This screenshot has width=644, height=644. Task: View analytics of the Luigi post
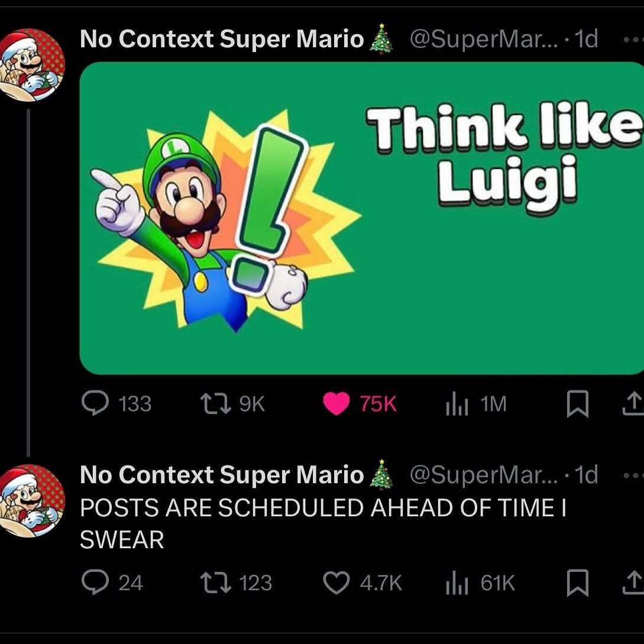pos(456,404)
